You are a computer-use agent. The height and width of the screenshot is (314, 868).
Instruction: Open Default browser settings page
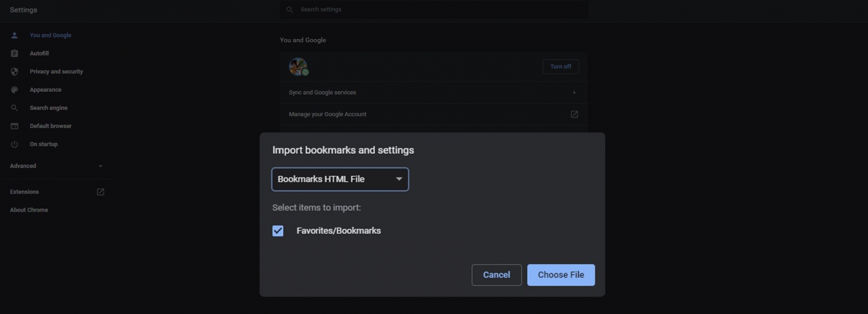point(50,126)
